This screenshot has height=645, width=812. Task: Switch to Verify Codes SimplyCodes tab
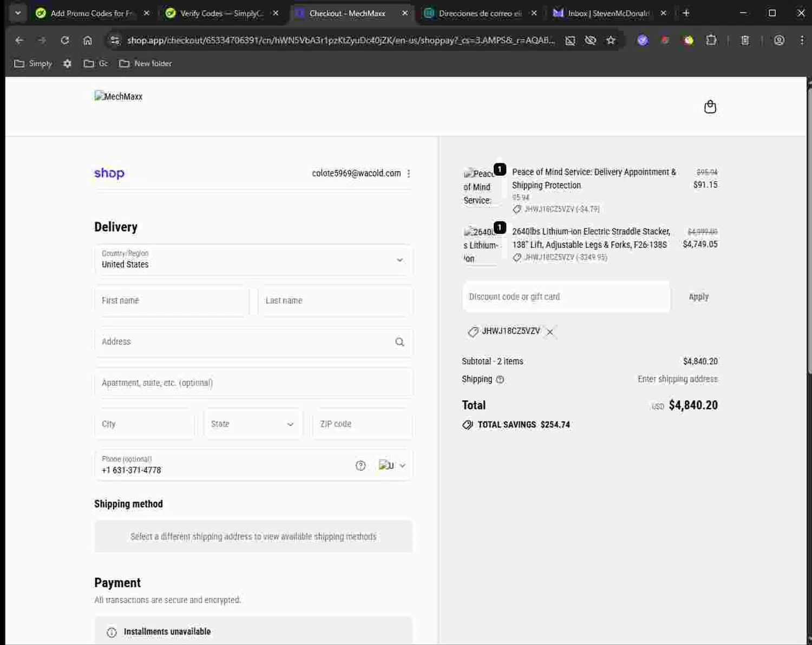point(221,13)
